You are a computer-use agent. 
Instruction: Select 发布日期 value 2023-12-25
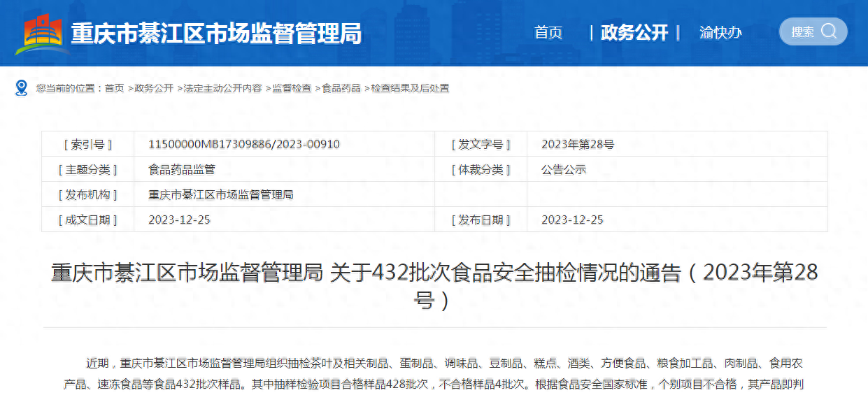(572, 220)
